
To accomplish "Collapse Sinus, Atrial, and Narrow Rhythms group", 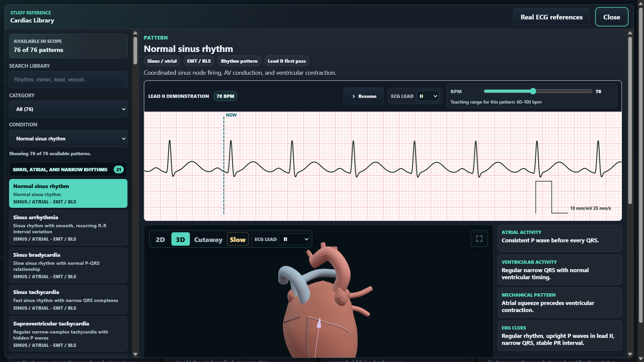I will click(x=68, y=169).
